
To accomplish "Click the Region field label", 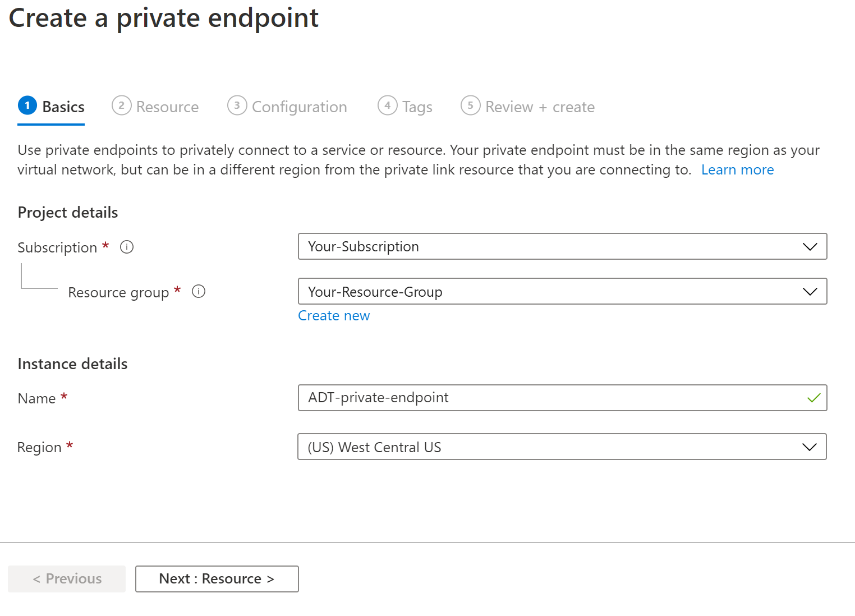I will tap(39, 448).
